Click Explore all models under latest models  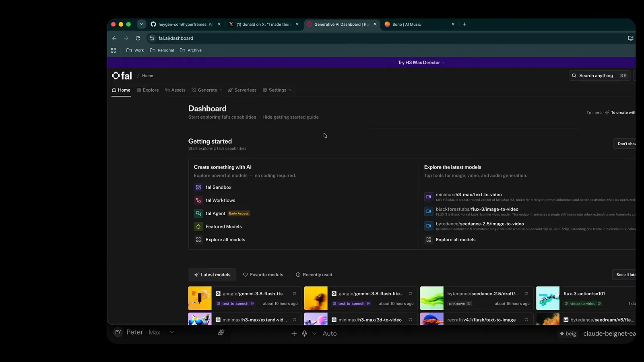tap(456, 240)
